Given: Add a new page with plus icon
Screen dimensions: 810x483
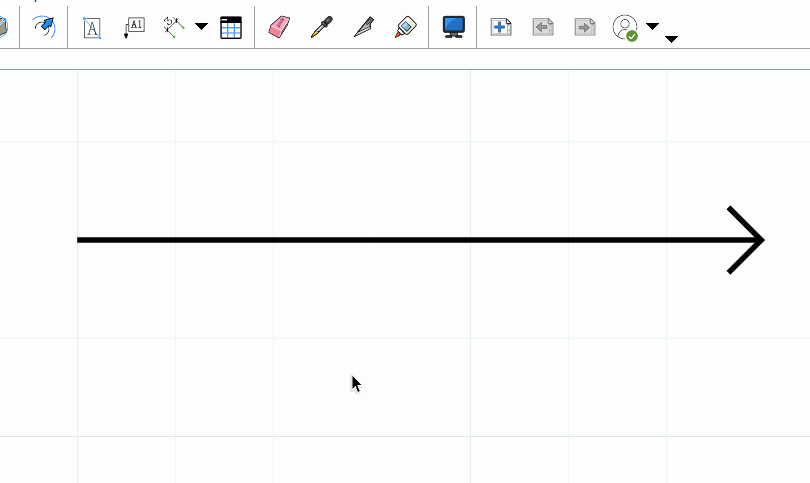Looking at the screenshot, I should tap(501, 27).
